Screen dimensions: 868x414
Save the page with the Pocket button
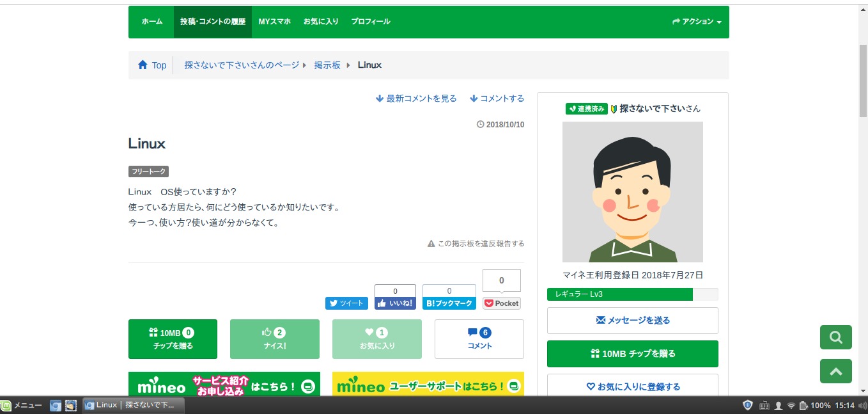coord(501,303)
